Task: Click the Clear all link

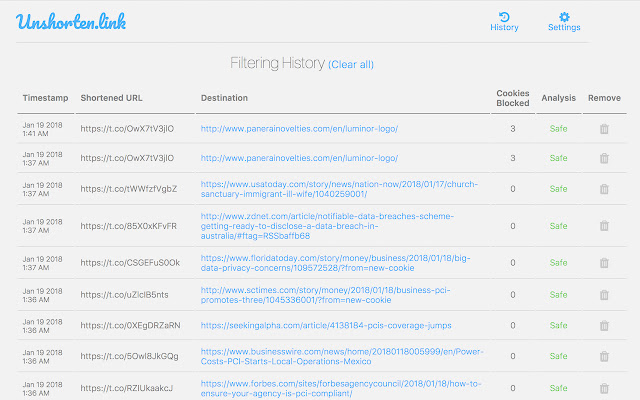Action: click(351, 65)
